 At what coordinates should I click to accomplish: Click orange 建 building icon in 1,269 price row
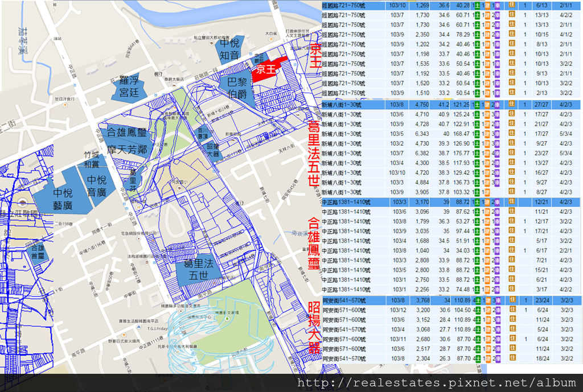pyautogui.click(x=487, y=6)
